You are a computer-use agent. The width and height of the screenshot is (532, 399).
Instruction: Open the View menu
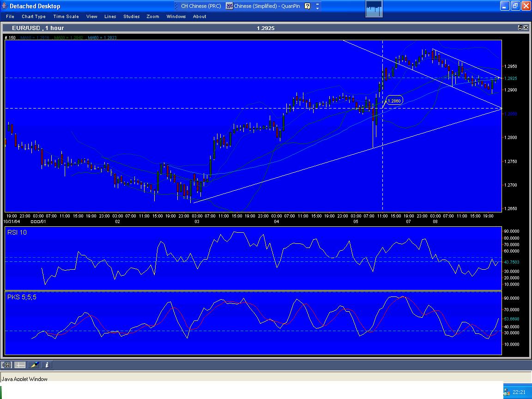click(x=91, y=16)
